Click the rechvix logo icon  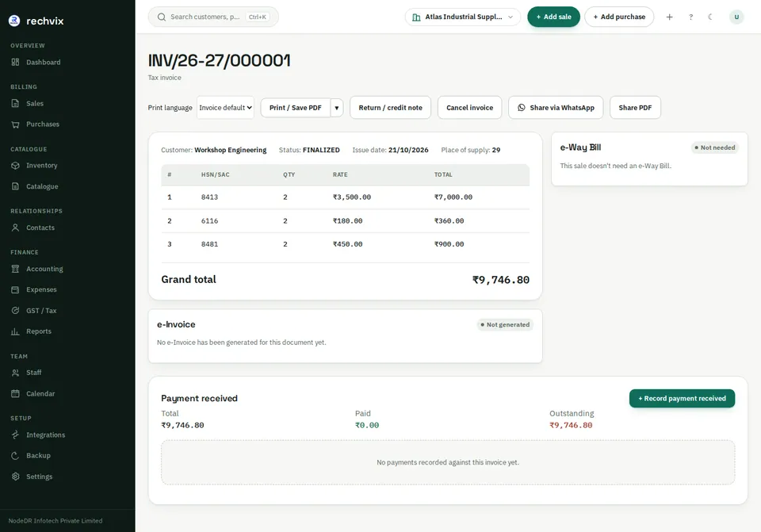(14, 21)
